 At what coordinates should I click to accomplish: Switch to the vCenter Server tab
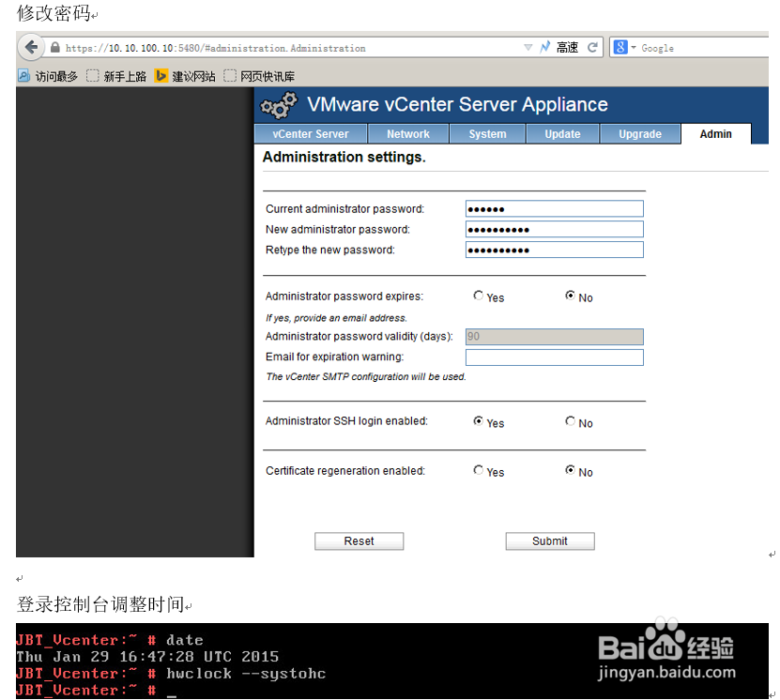(311, 134)
